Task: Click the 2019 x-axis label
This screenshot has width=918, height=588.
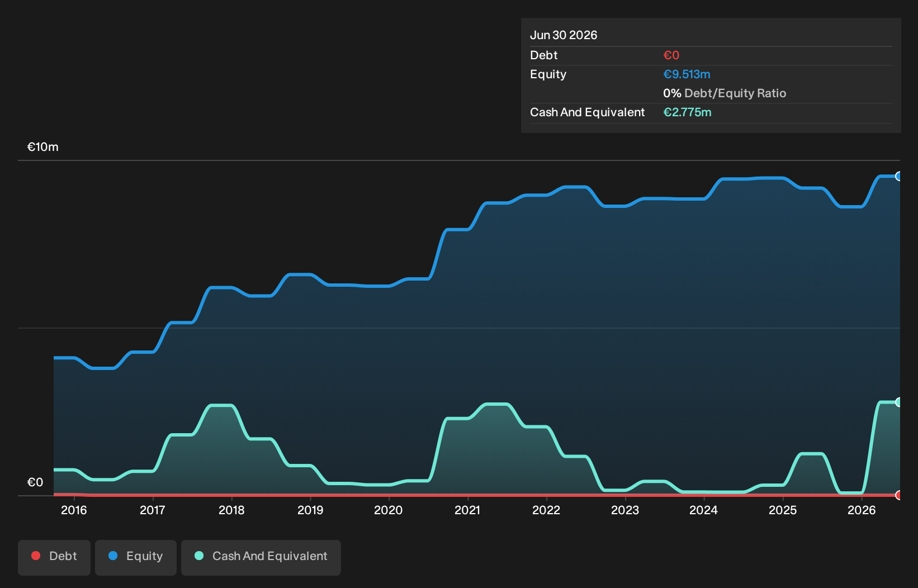Action: click(310, 510)
